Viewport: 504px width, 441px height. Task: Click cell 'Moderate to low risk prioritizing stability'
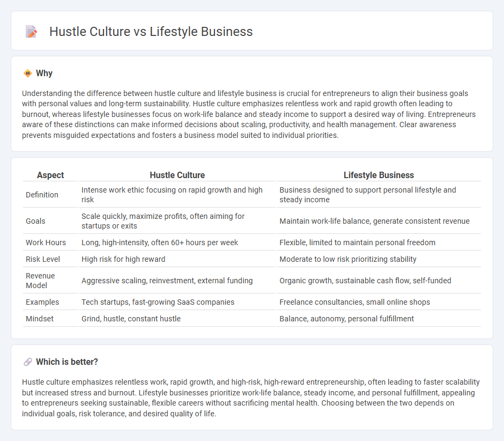click(x=379, y=259)
